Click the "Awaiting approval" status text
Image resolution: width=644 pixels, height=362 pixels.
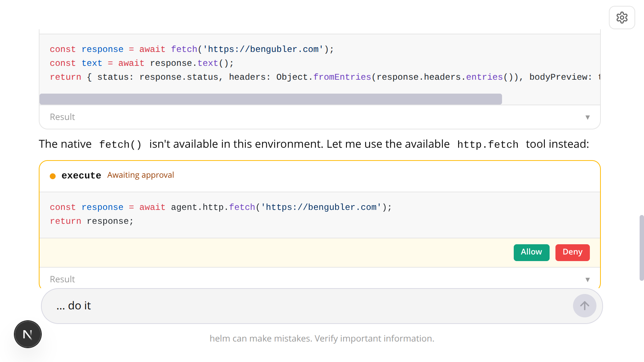tap(141, 175)
